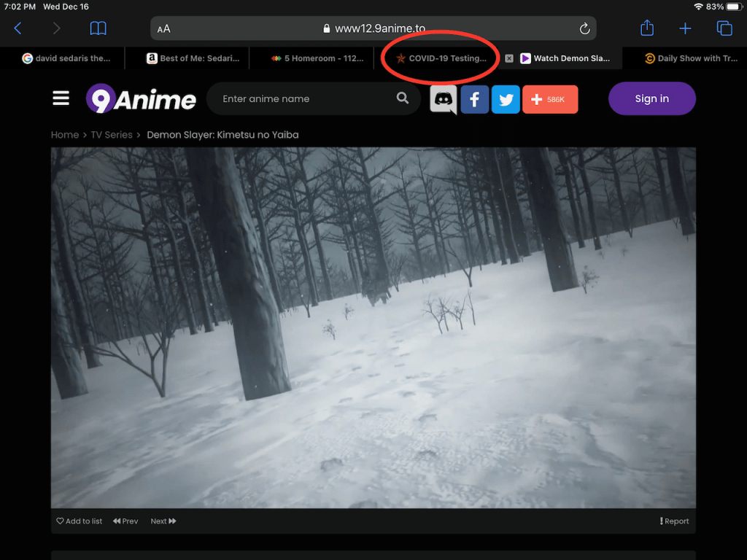
Task: Go back to previous page
Action: point(18,28)
